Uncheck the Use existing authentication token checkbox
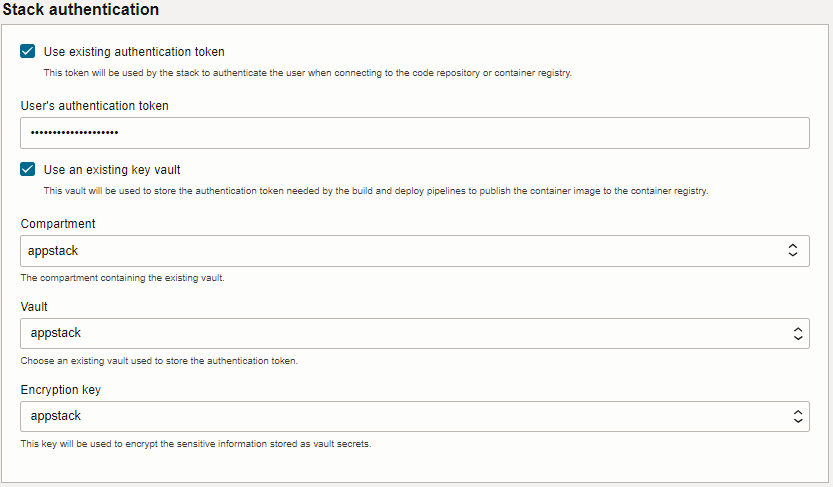Image resolution: width=833 pixels, height=487 pixels. point(28,51)
